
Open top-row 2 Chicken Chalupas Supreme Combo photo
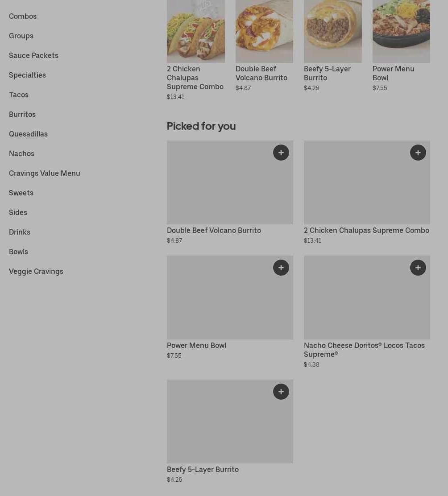coord(195,31)
